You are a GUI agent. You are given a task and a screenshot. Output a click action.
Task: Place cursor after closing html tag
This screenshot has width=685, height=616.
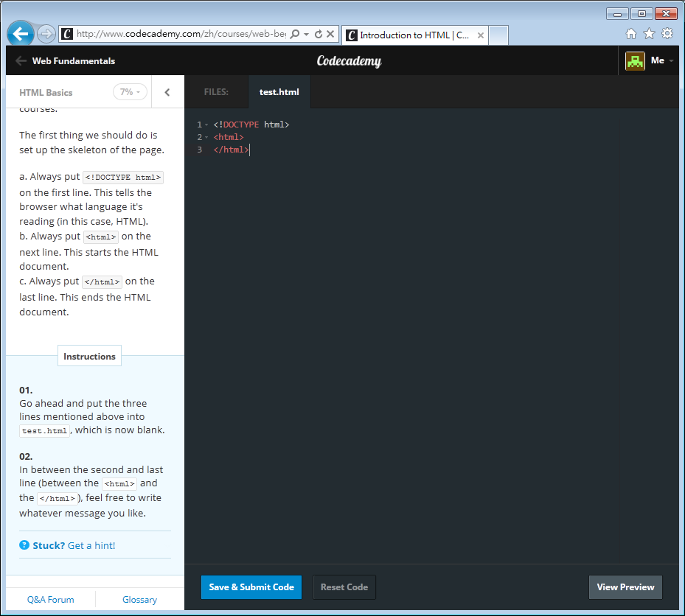click(249, 150)
